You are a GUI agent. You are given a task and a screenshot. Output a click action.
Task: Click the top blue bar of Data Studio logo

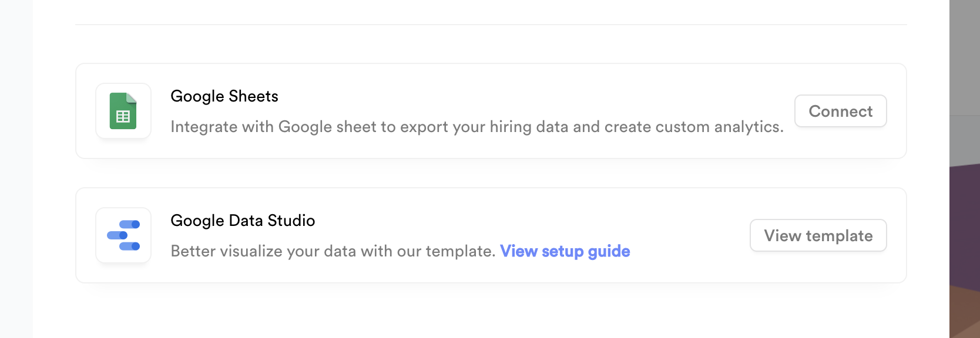(130, 224)
